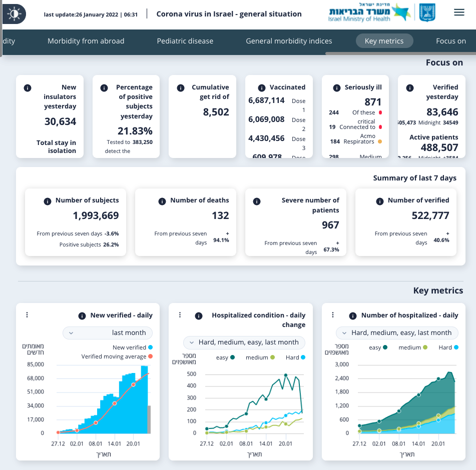Click the 871 seriously ill figure

pyautogui.click(x=373, y=102)
